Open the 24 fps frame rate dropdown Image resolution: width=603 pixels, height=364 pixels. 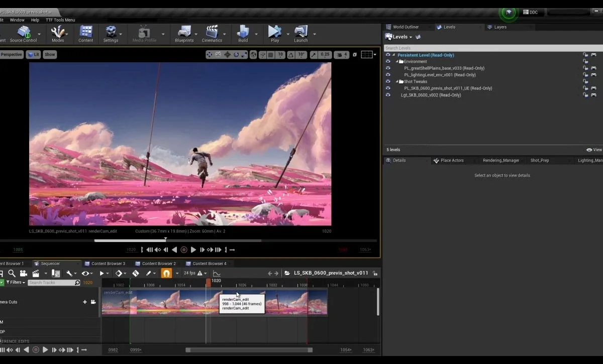(195, 273)
